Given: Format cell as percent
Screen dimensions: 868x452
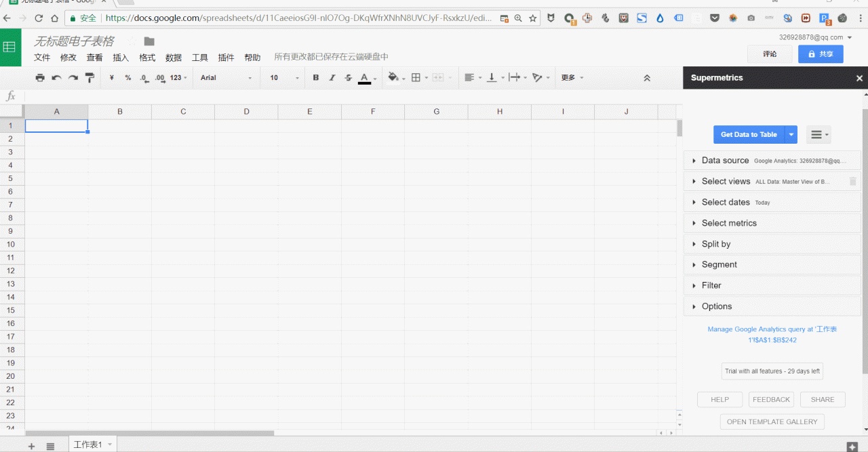Looking at the screenshot, I should (127, 78).
